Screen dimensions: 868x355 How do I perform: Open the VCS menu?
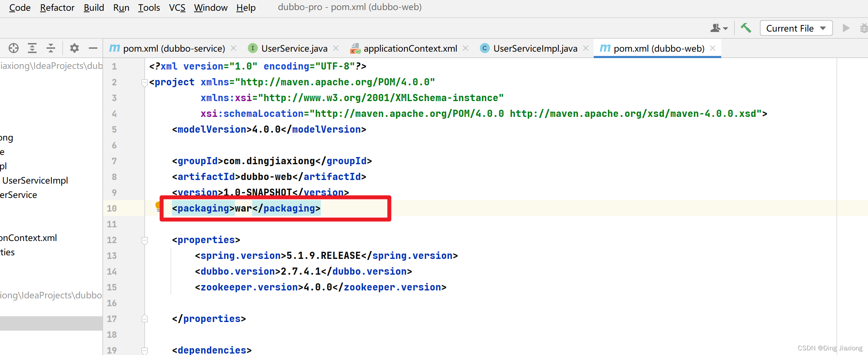177,8
